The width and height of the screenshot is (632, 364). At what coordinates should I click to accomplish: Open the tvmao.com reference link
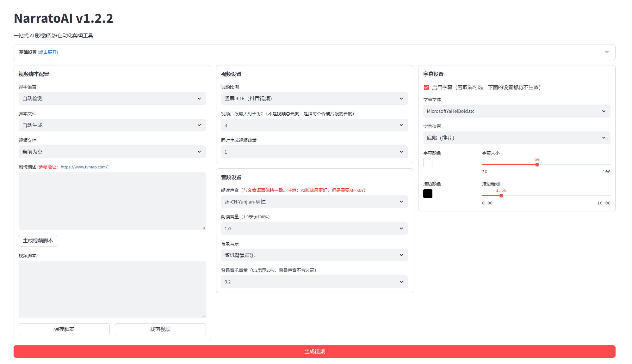coord(84,167)
